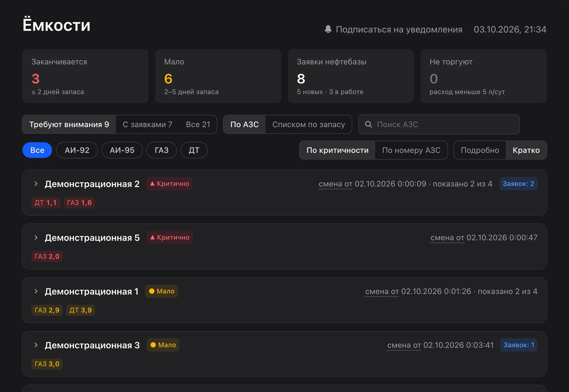Select the По АЗС view mode
569x392 pixels.
tap(244, 124)
